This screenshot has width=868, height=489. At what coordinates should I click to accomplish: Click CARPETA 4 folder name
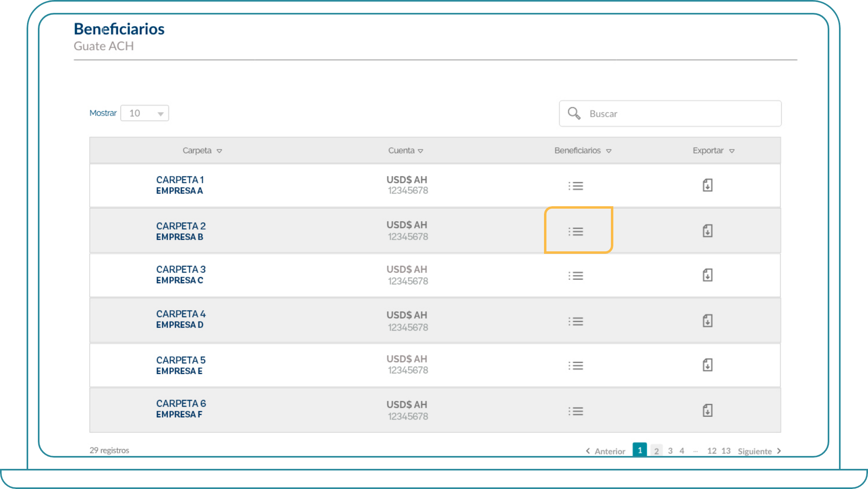(181, 314)
